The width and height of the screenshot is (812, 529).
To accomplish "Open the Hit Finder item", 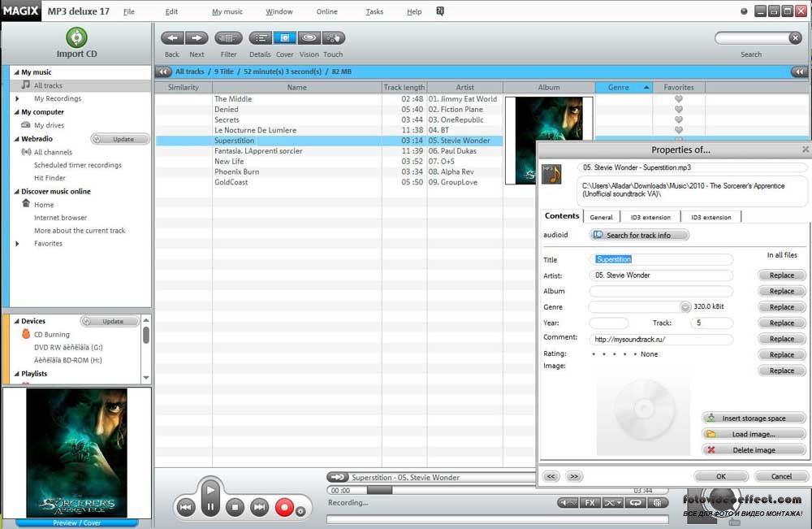I will tap(50, 178).
